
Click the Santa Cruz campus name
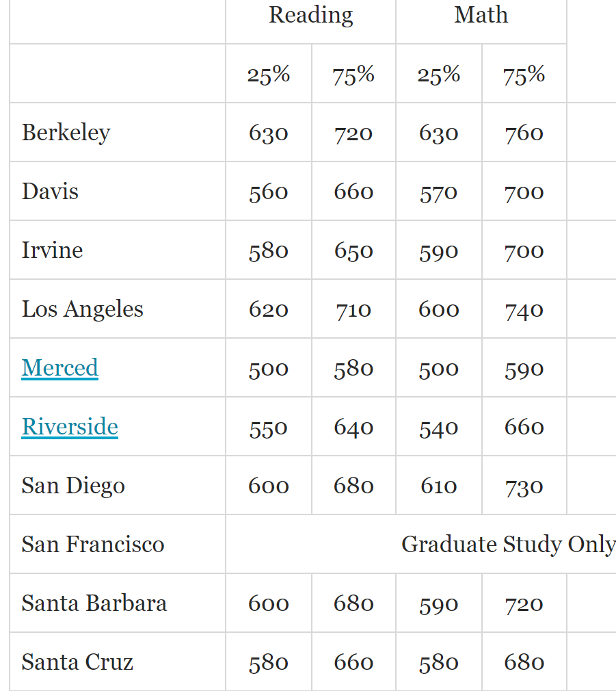(x=77, y=662)
